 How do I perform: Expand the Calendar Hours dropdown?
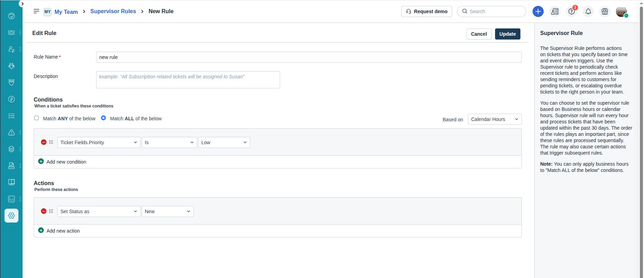click(494, 119)
